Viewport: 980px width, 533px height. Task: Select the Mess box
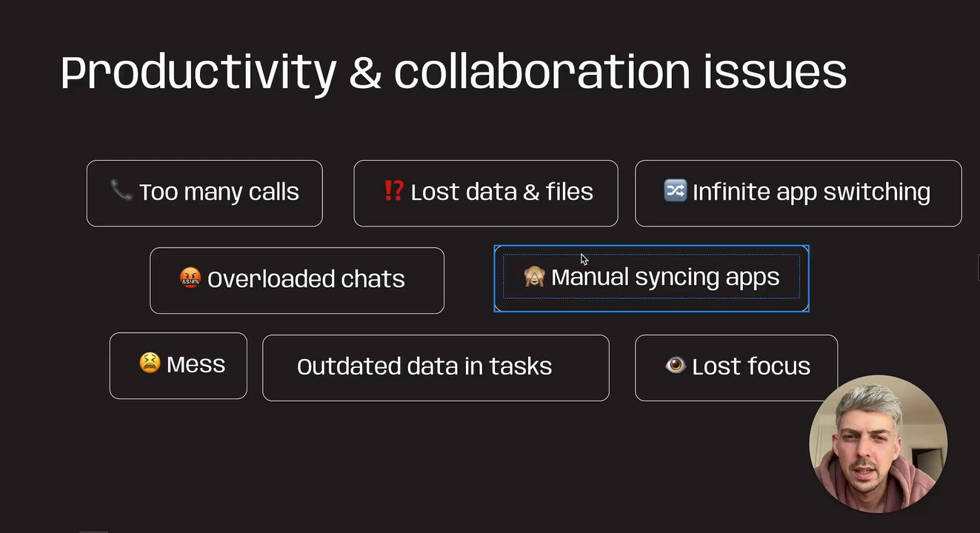(179, 366)
